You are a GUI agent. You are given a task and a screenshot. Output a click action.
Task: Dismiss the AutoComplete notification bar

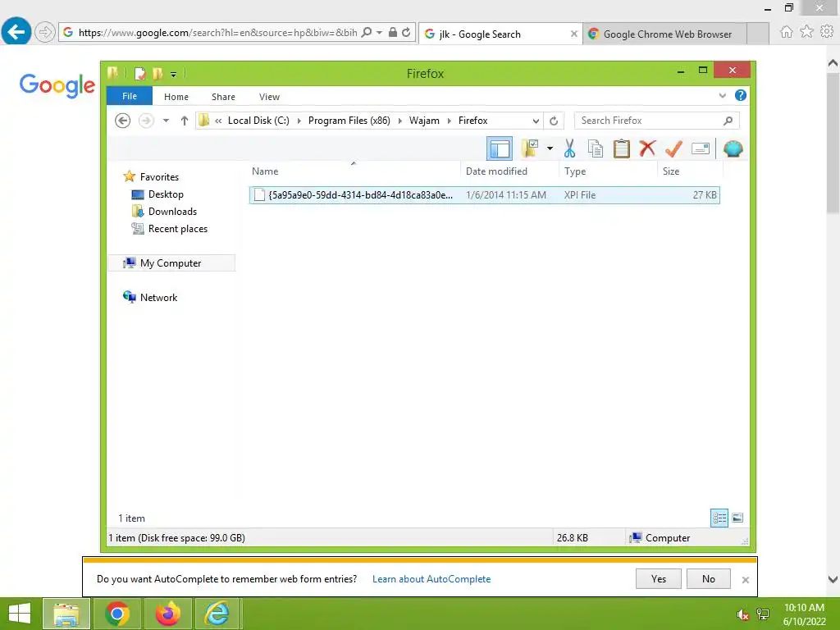pos(745,580)
